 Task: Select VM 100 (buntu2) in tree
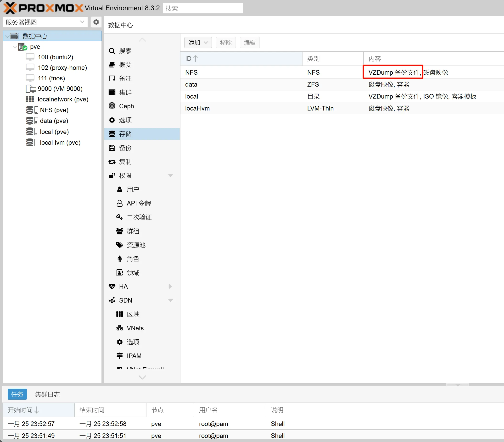point(55,57)
